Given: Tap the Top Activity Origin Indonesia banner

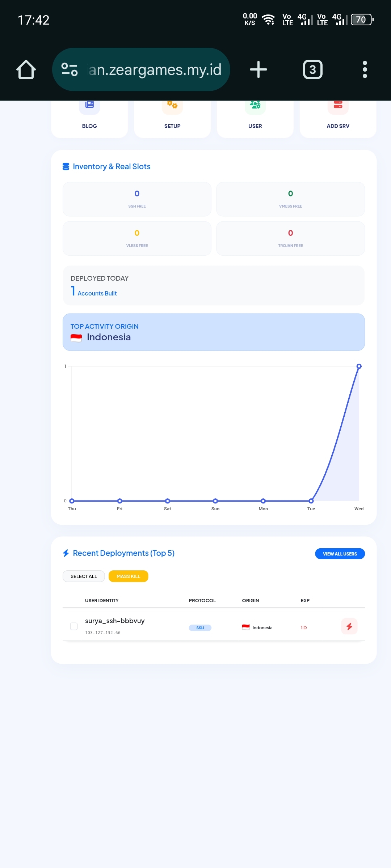Looking at the screenshot, I should 214,332.
